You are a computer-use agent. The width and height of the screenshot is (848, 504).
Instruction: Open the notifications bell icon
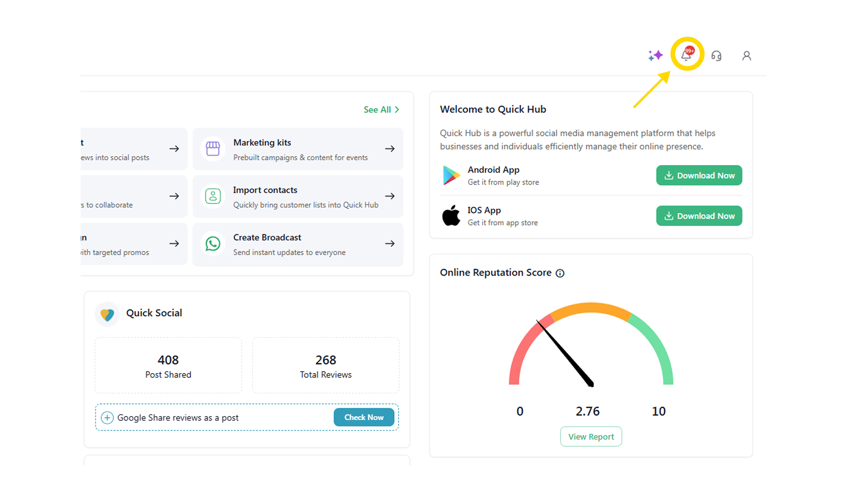686,55
